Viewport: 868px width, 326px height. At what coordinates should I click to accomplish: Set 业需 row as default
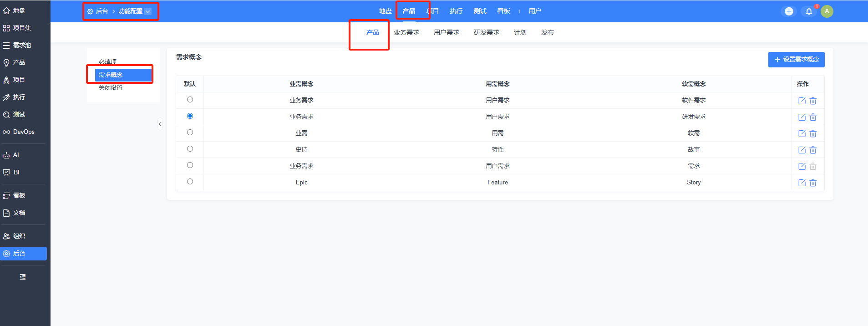(190, 132)
